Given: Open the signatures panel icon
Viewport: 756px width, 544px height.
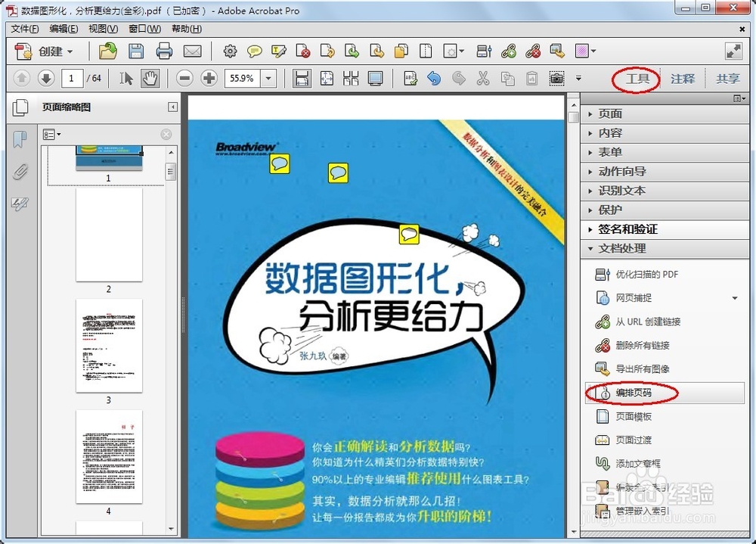Looking at the screenshot, I should pos(20,204).
